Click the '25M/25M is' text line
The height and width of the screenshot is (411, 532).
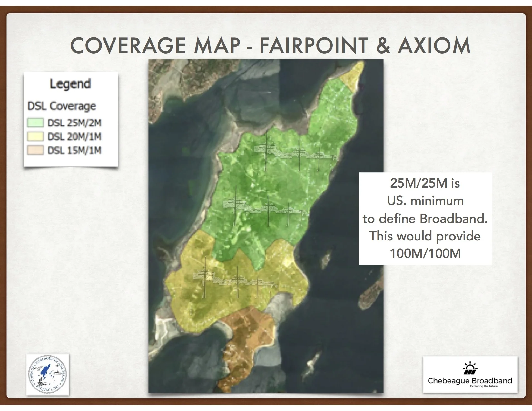(425, 183)
